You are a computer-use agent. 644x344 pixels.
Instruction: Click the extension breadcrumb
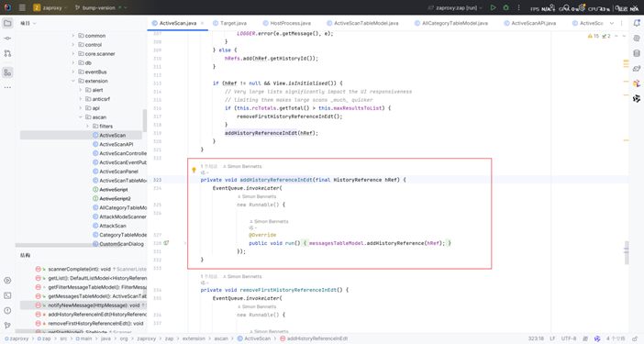tap(194, 338)
